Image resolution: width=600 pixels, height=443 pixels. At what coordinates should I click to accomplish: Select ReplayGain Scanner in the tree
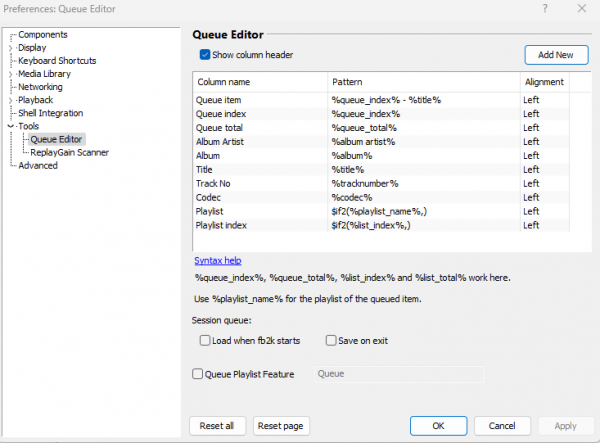(69, 152)
